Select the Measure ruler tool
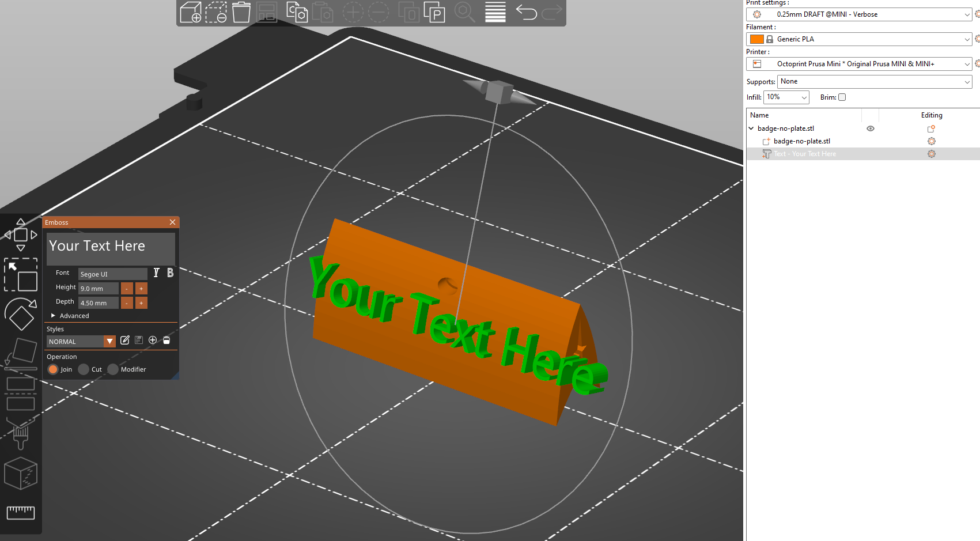Image resolution: width=980 pixels, height=541 pixels. [x=21, y=512]
